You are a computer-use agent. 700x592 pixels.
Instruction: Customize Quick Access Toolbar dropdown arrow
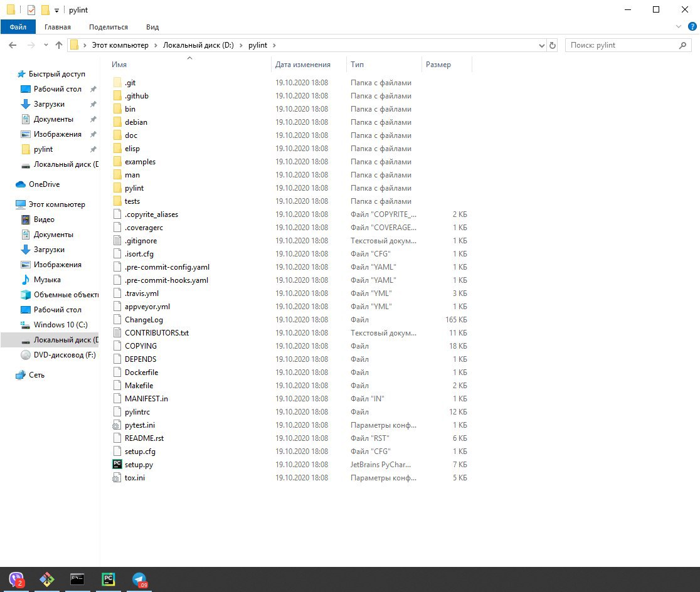click(x=56, y=10)
